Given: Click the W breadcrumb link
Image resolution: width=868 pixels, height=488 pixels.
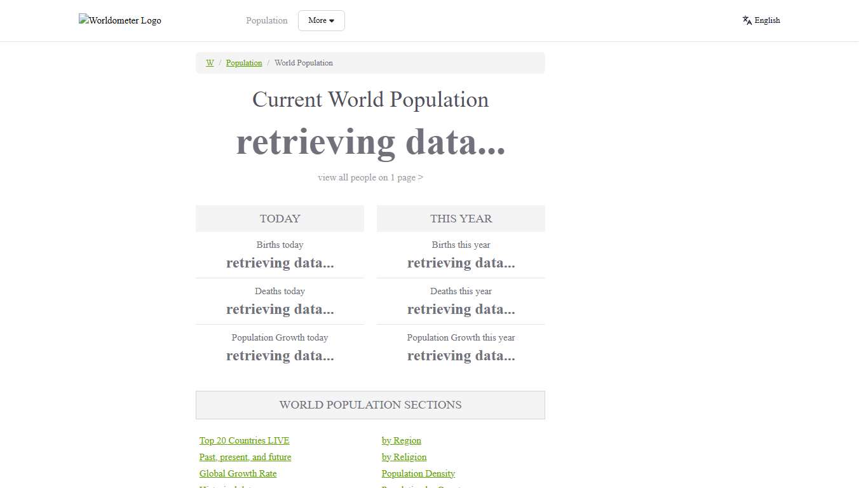Looking at the screenshot, I should [210, 62].
